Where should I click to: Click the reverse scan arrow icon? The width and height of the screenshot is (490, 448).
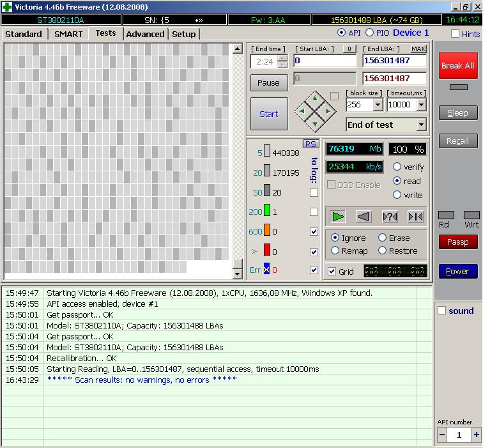364,217
